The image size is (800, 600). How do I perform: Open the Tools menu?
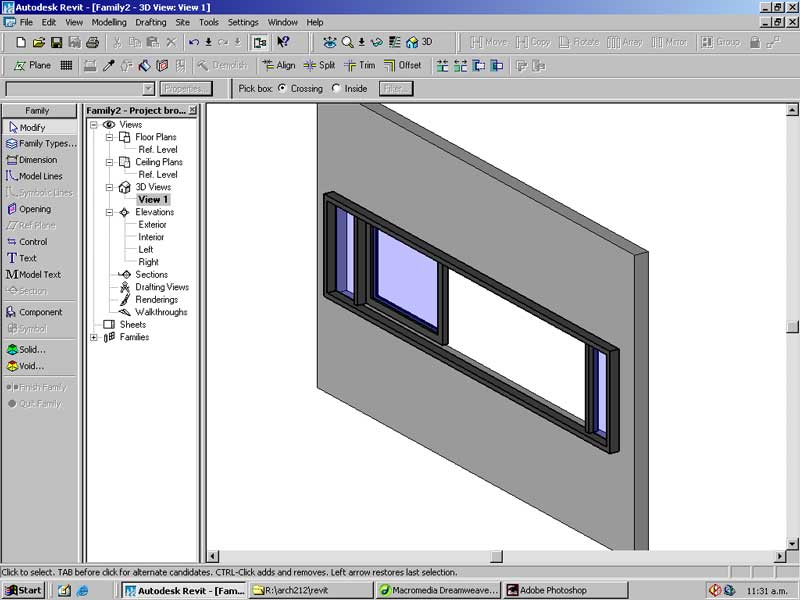[x=209, y=22]
